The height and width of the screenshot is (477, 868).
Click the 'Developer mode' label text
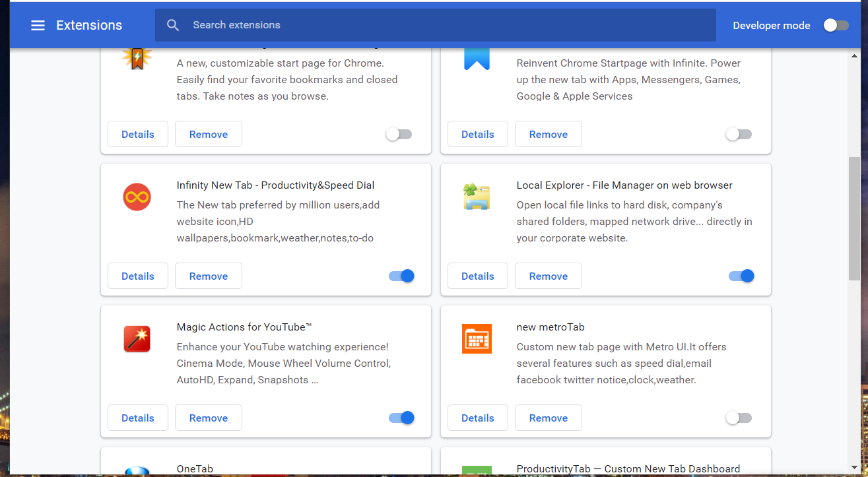click(772, 26)
